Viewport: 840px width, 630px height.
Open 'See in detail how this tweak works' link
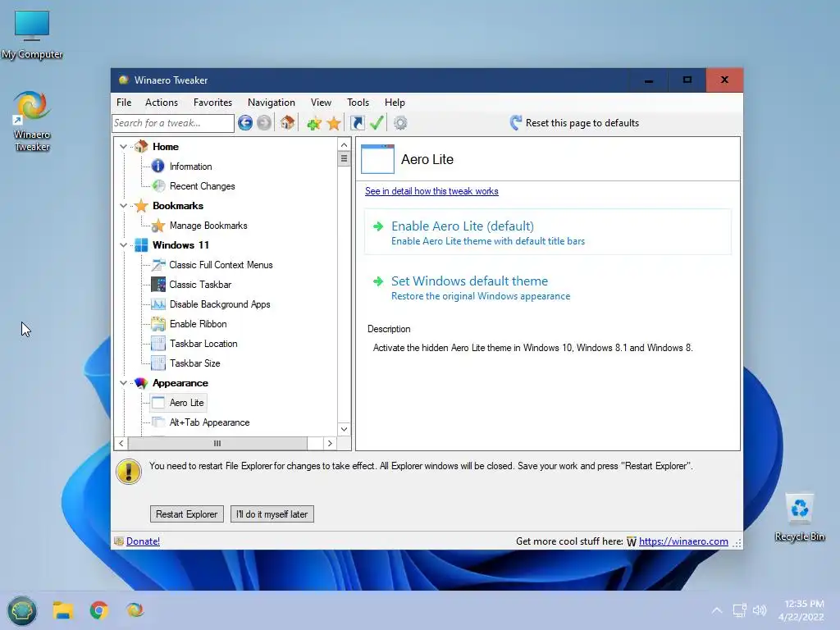tap(431, 191)
